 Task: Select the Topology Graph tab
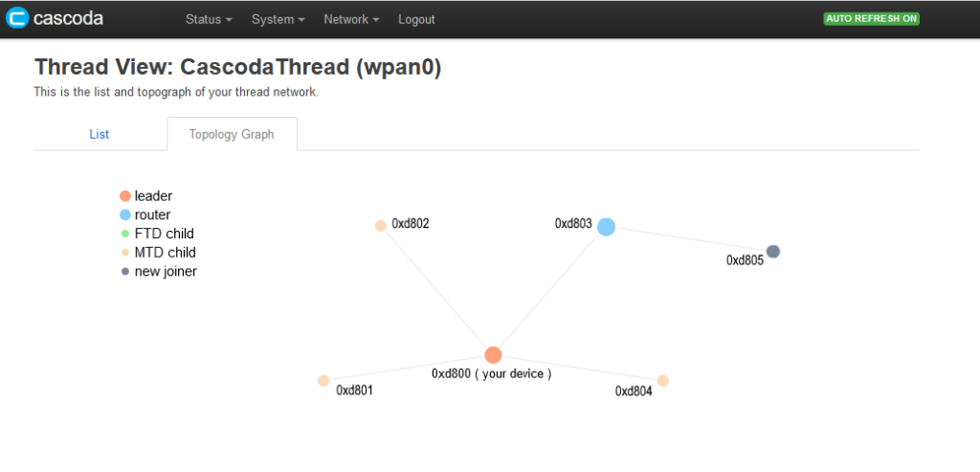pyautogui.click(x=232, y=134)
